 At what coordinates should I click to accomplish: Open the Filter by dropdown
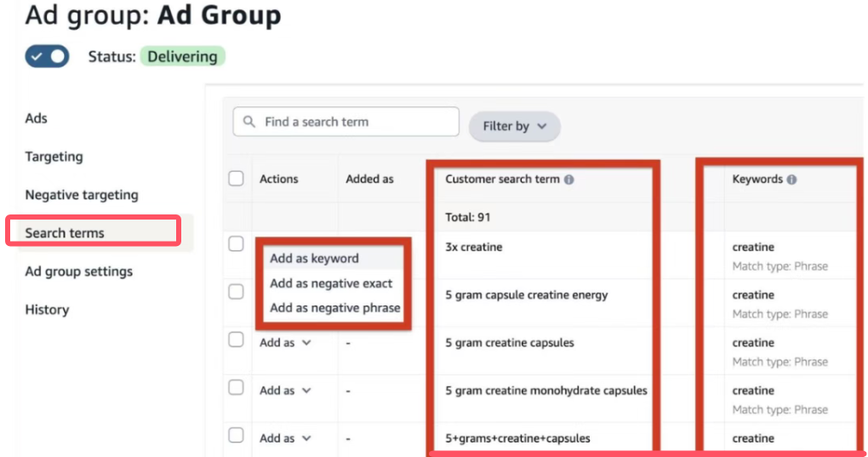pos(514,126)
